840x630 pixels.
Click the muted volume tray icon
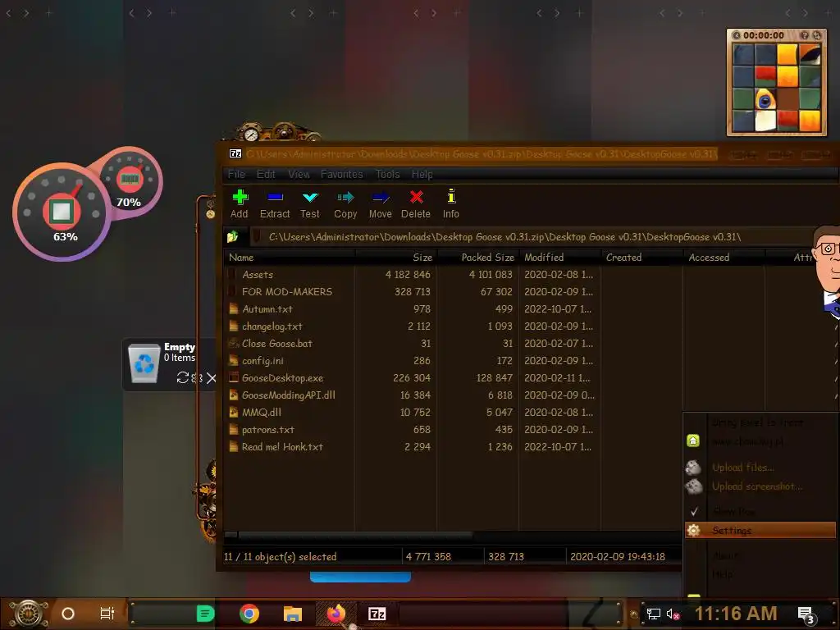673,614
